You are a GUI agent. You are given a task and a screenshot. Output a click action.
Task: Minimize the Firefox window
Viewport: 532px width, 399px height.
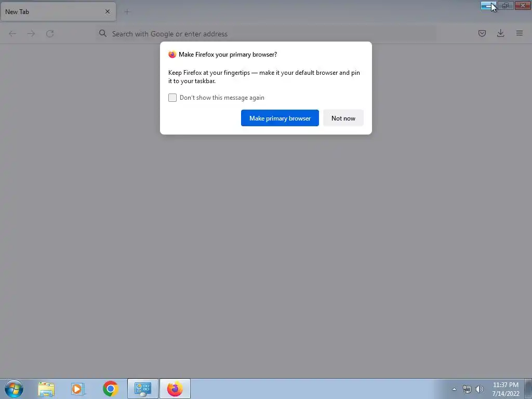[488, 6]
